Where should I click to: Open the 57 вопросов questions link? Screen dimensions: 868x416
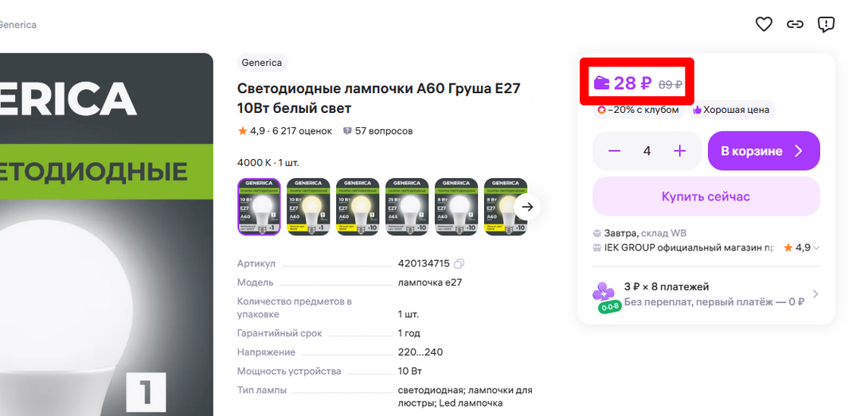pyautogui.click(x=378, y=130)
